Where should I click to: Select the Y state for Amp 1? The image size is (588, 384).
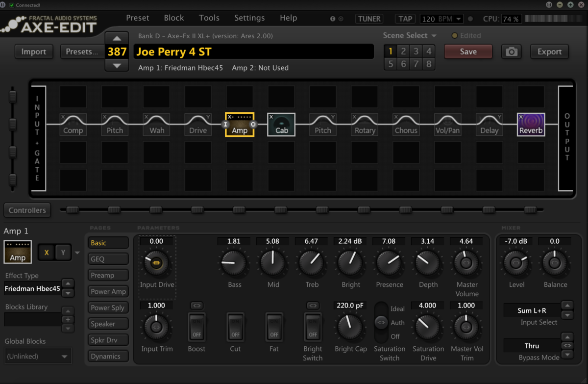point(63,252)
